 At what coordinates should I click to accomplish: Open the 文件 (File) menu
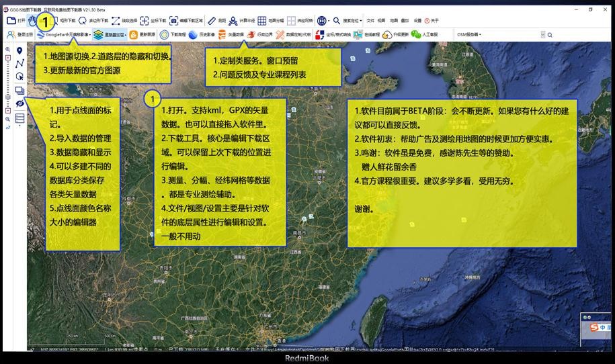(370, 21)
